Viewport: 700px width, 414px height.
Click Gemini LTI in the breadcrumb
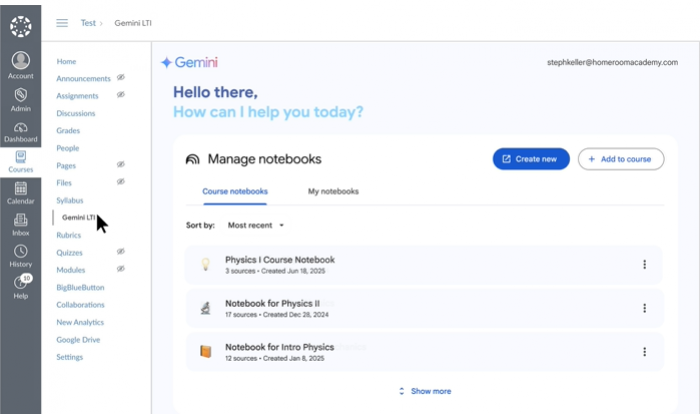point(133,23)
